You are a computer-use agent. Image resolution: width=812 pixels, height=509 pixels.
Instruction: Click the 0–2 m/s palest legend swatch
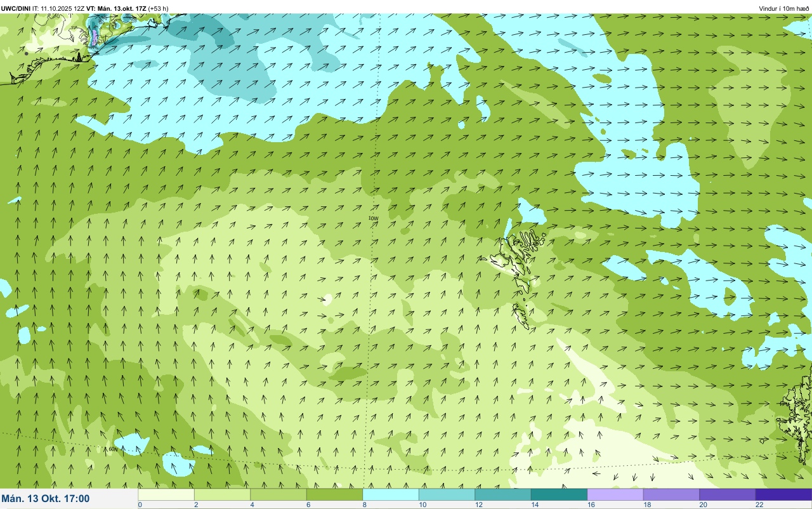pos(166,494)
